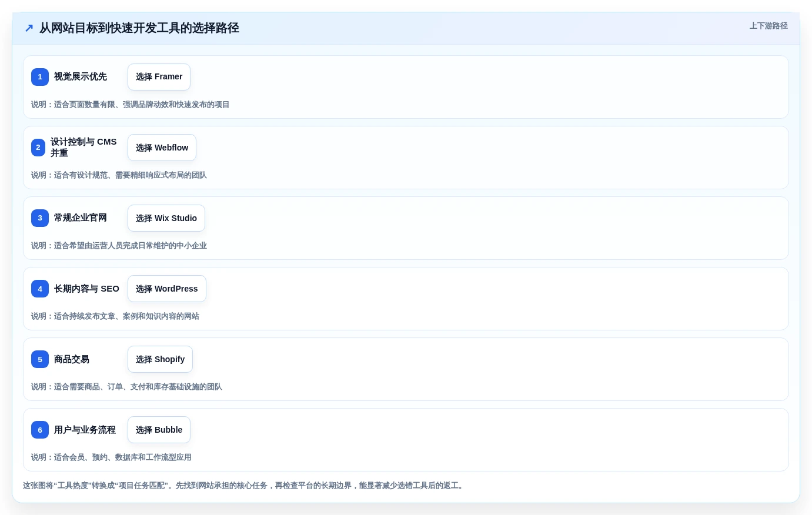This screenshot has height=515, width=812.
Task: Pick the 选择 Bubble button
Action: [x=159, y=430]
